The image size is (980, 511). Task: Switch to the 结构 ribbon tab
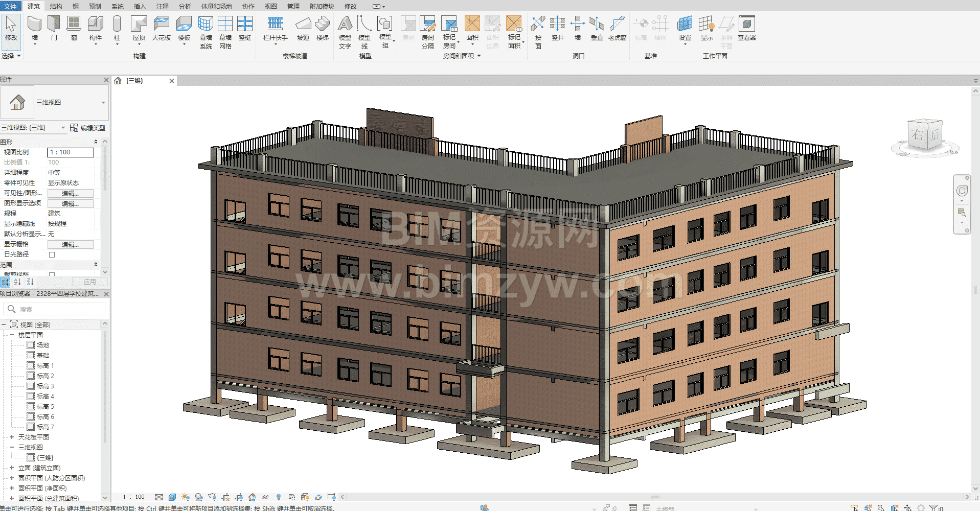click(56, 6)
